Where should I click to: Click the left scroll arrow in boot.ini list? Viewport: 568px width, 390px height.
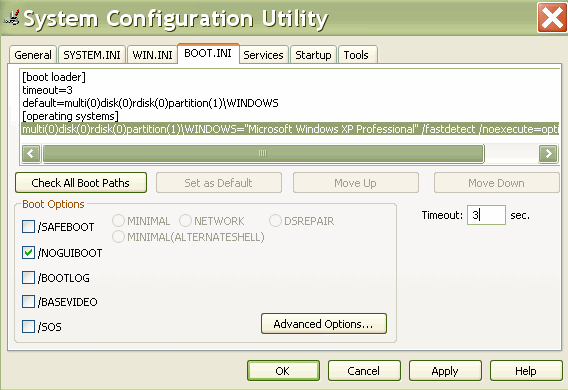[x=31, y=154]
